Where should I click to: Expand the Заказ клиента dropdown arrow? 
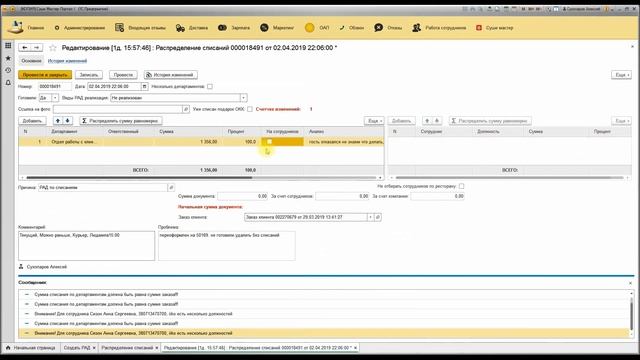(370, 218)
